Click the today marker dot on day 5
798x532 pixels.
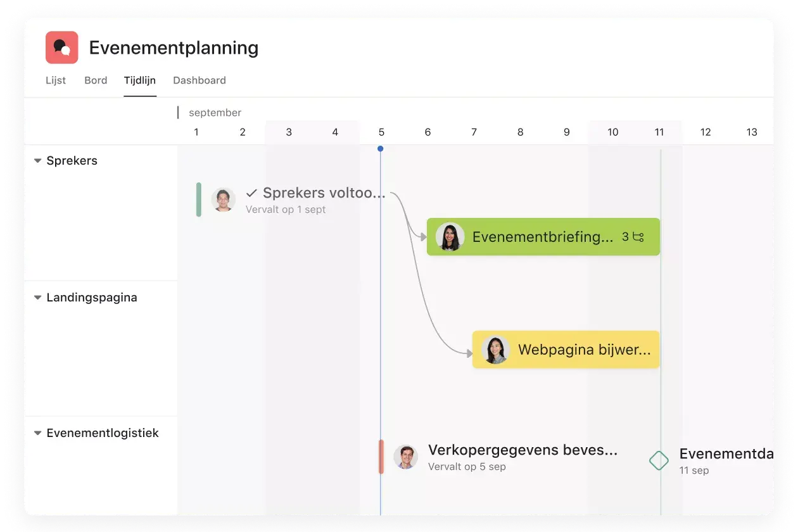point(380,149)
